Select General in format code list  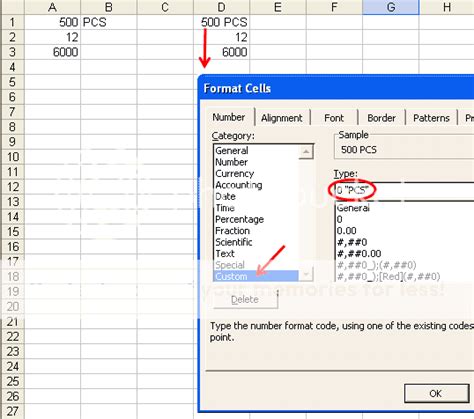pyautogui.click(x=405, y=208)
